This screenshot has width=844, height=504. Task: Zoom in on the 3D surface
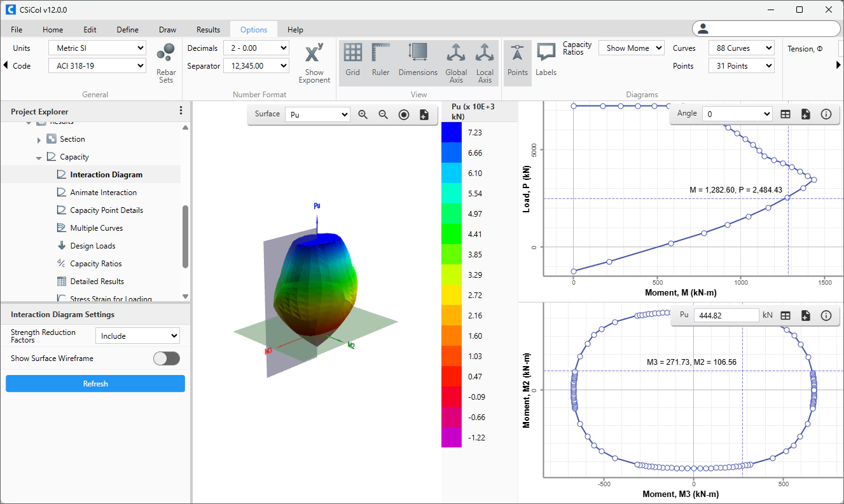363,114
